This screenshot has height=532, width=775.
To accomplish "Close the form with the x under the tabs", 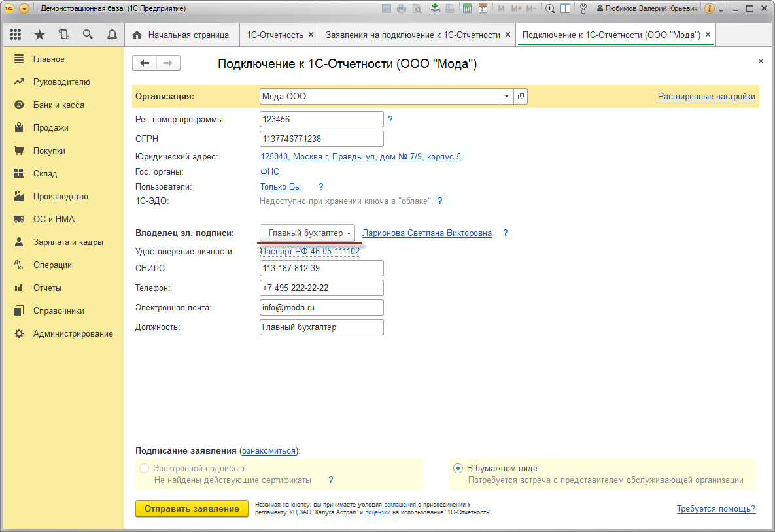I will [x=761, y=61].
